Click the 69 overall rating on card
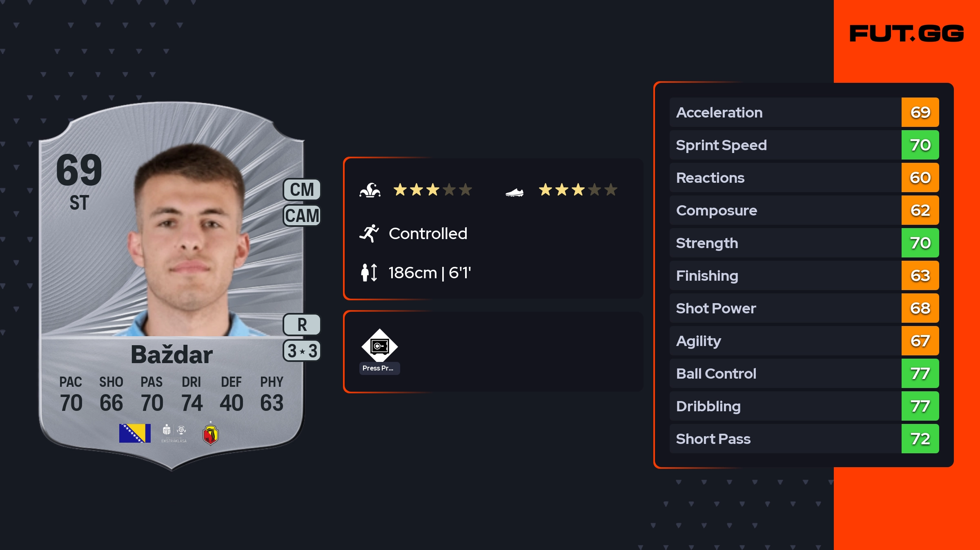 click(79, 170)
